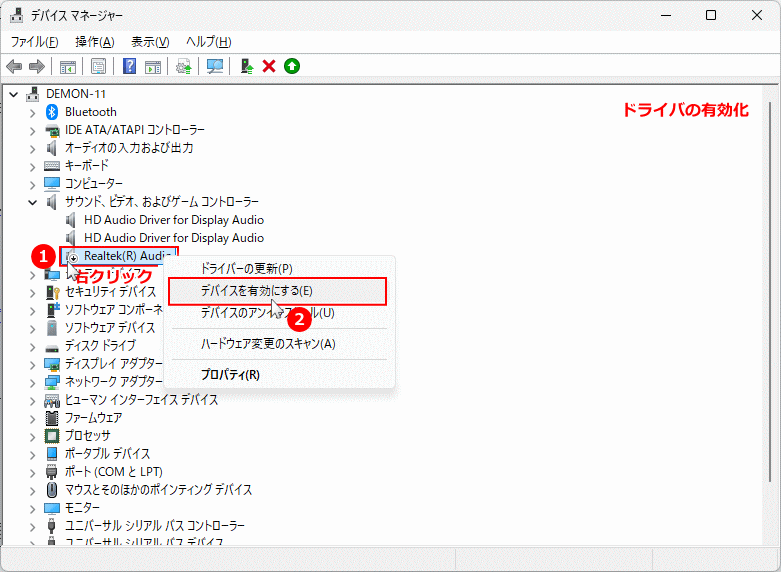Choose デバイスのアンインストール(U)
781x572 pixels.
pyautogui.click(x=279, y=313)
